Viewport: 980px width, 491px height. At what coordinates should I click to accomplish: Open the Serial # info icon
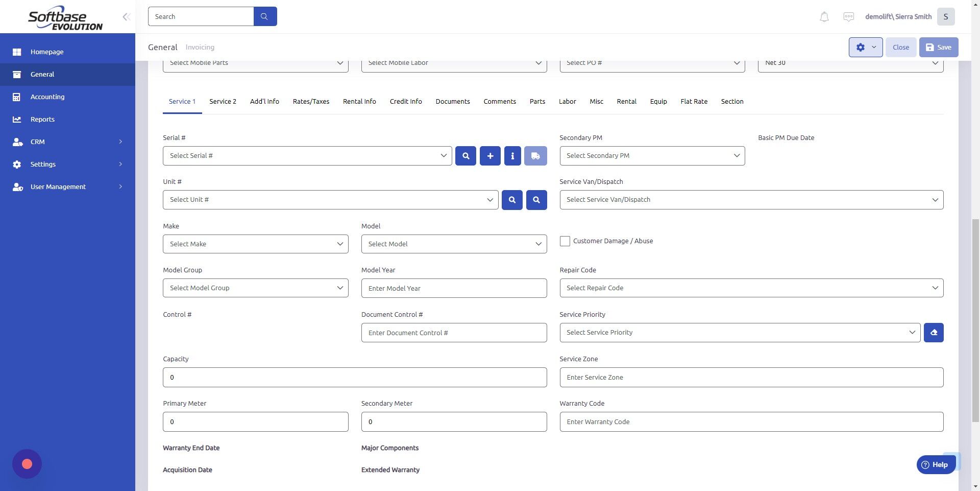(x=512, y=155)
